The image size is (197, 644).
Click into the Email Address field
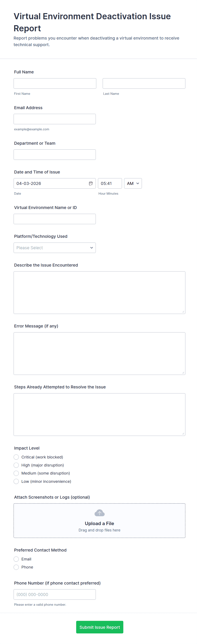pos(55,119)
